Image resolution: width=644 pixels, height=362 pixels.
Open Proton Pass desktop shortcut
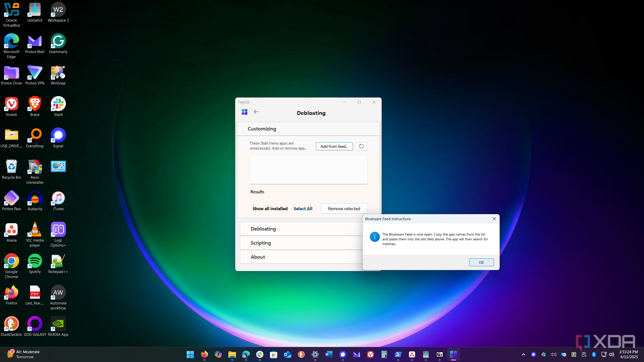tap(12, 201)
